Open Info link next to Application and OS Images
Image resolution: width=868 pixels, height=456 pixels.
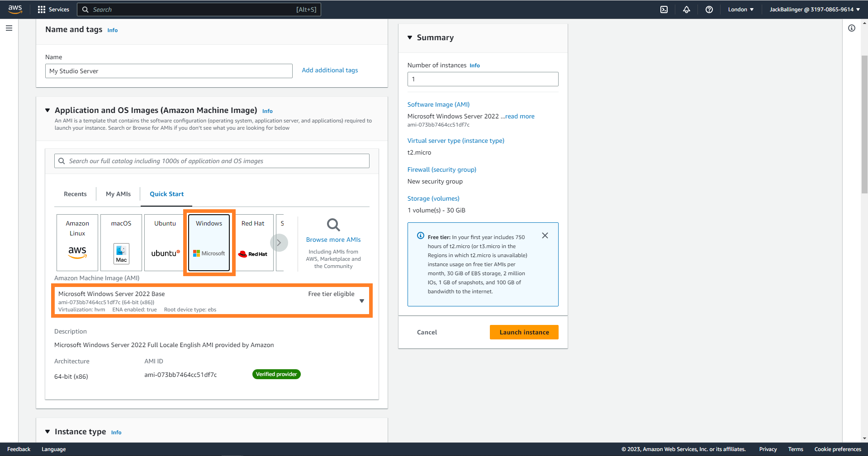click(267, 111)
